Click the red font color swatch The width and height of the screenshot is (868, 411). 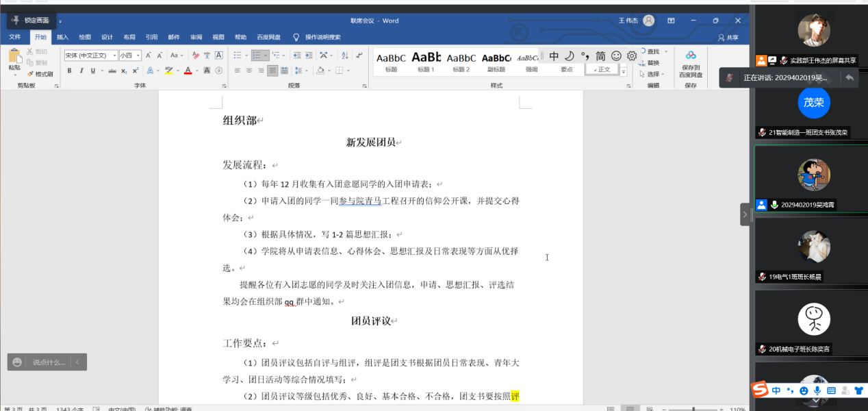[188, 71]
